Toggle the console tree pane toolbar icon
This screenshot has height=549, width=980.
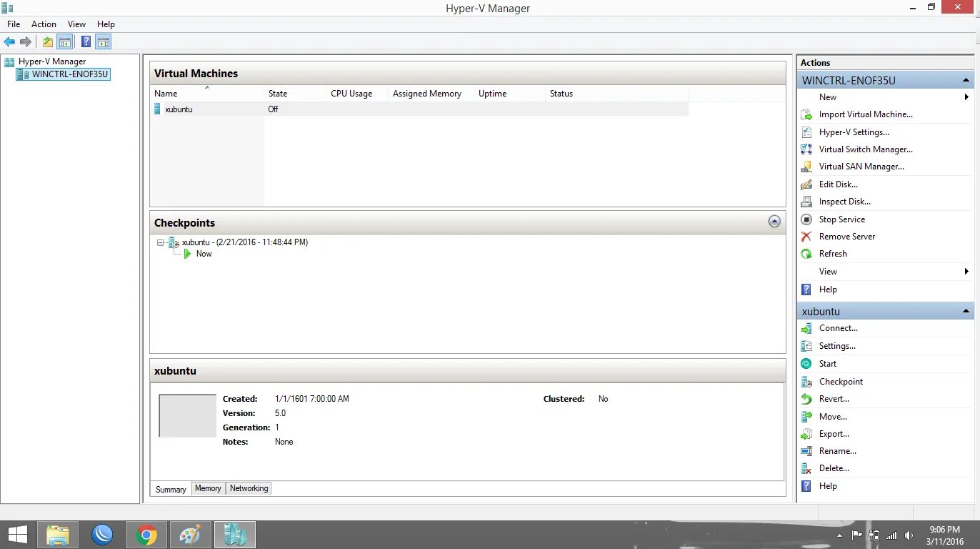pyautogui.click(x=65, y=42)
